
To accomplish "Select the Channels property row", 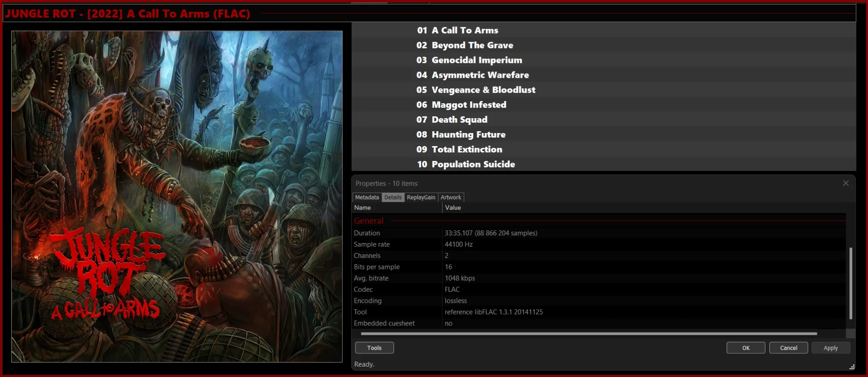I will [599, 256].
